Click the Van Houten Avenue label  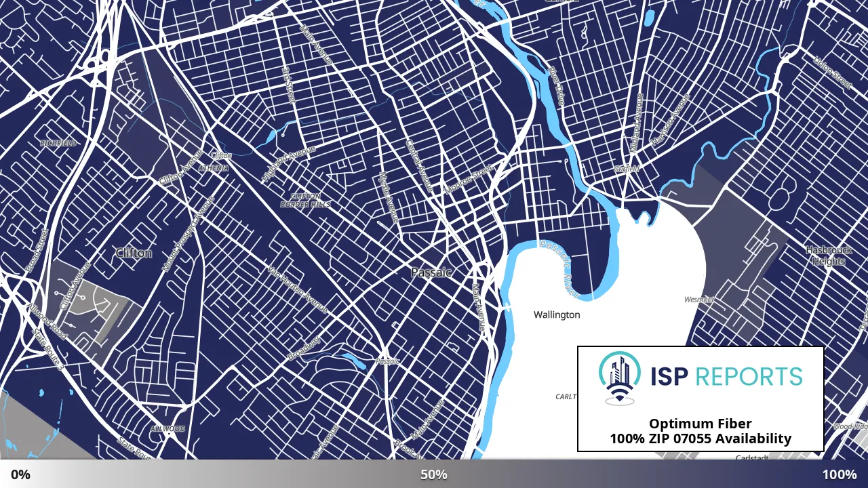[x=298, y=289]
